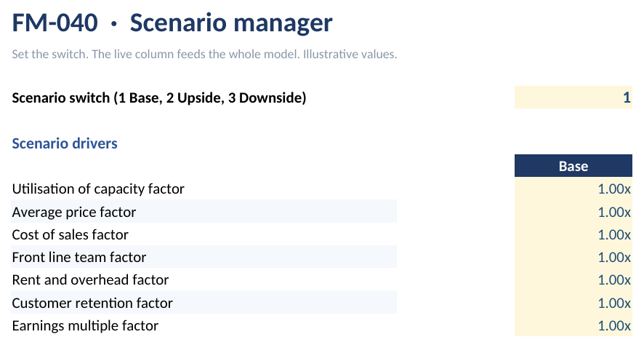Click the Utilisation of capacity factor label
644x345 pixels.
(x=98, y=189)
